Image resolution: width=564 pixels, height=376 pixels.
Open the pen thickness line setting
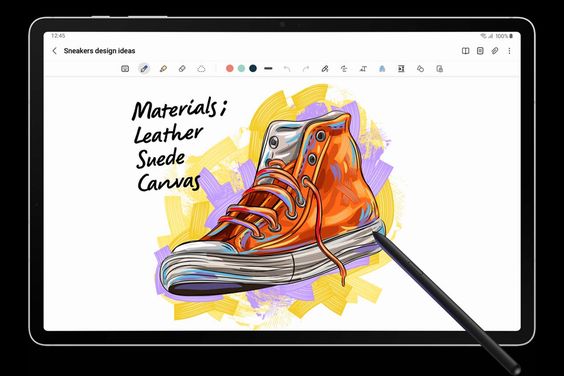(x=268, y=68)
